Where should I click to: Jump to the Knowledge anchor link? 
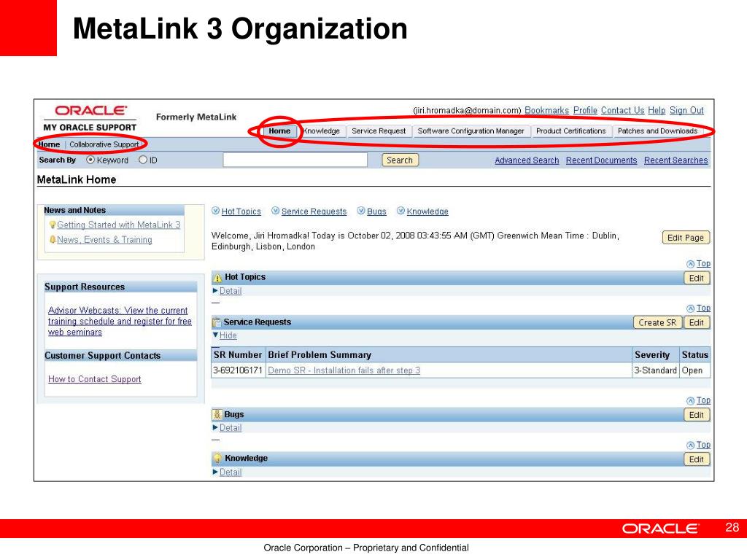(x=427, y=211)
